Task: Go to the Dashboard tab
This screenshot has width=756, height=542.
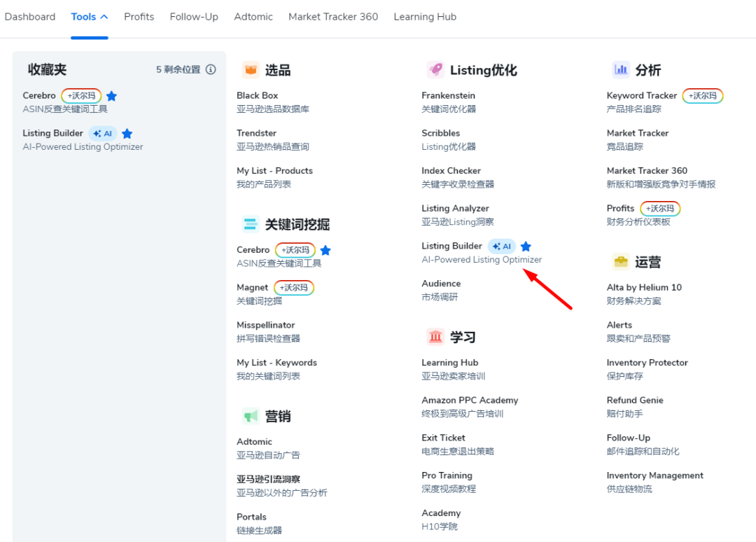Action: [x=30, y=17]
